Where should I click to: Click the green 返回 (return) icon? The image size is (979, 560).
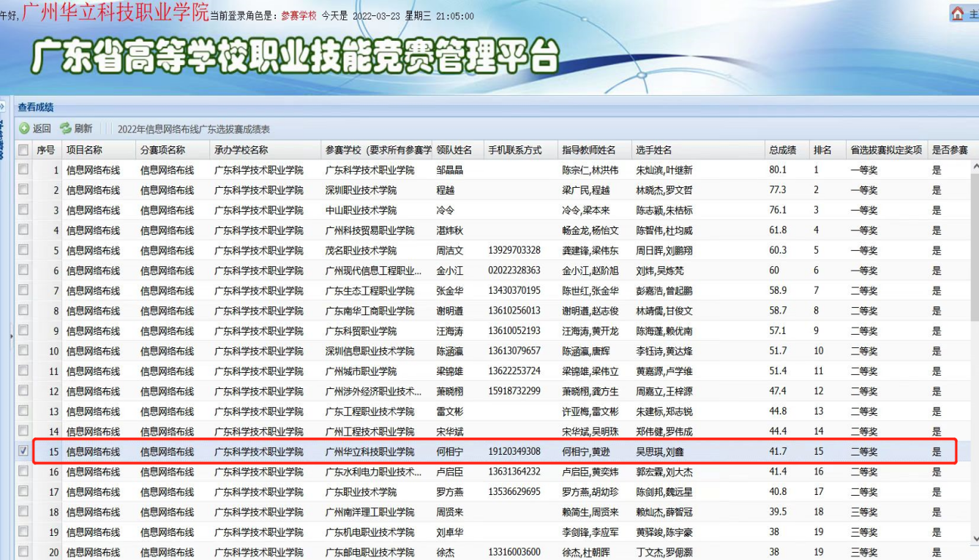point(24,129)
